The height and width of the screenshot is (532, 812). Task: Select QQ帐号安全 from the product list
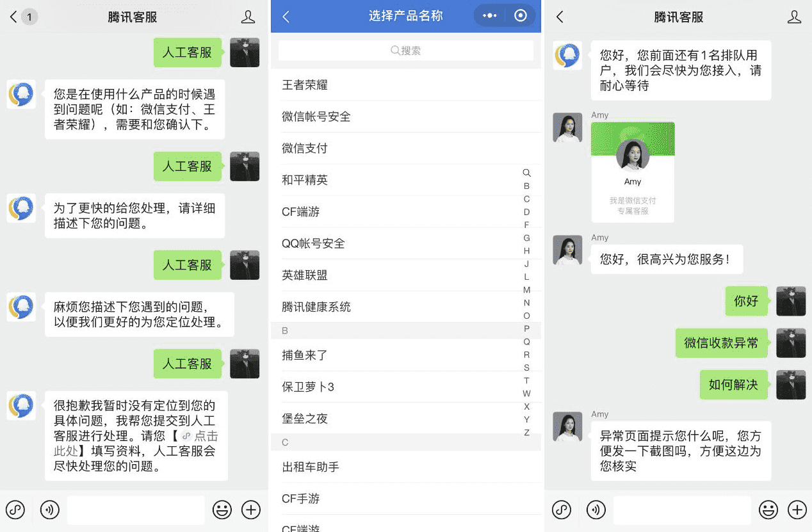pyautogui.click(x=406, y=243)
